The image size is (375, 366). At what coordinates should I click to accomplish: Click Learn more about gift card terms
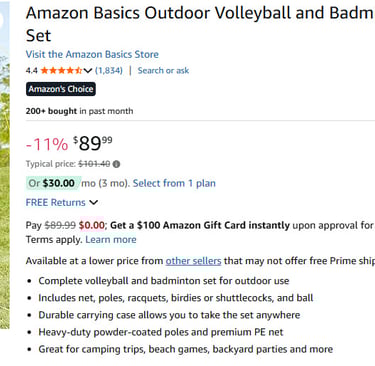(111, 239)
